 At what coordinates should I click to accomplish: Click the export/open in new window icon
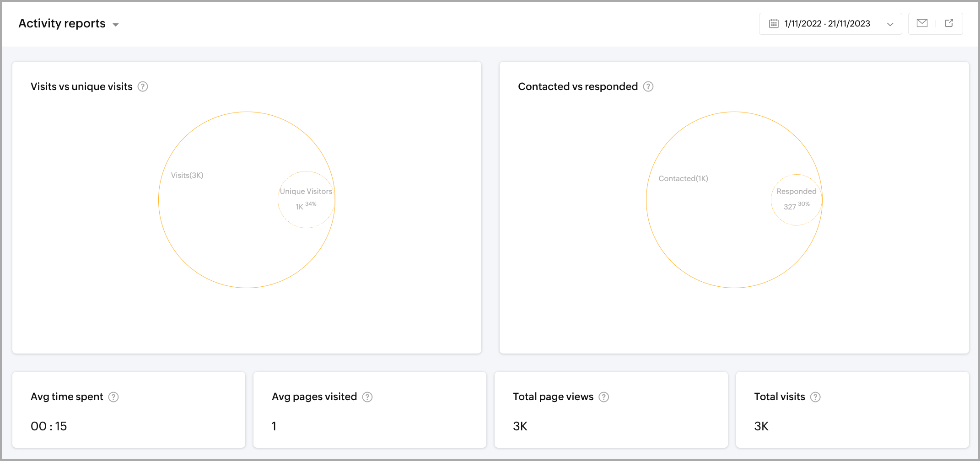(949, 23)
